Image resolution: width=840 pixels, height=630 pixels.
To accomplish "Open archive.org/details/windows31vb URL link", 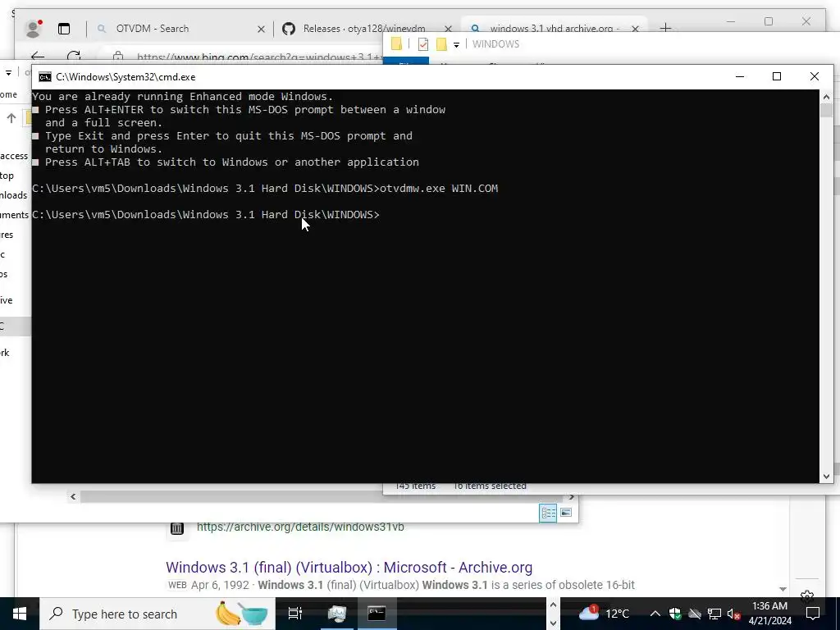I will (300, 527).
